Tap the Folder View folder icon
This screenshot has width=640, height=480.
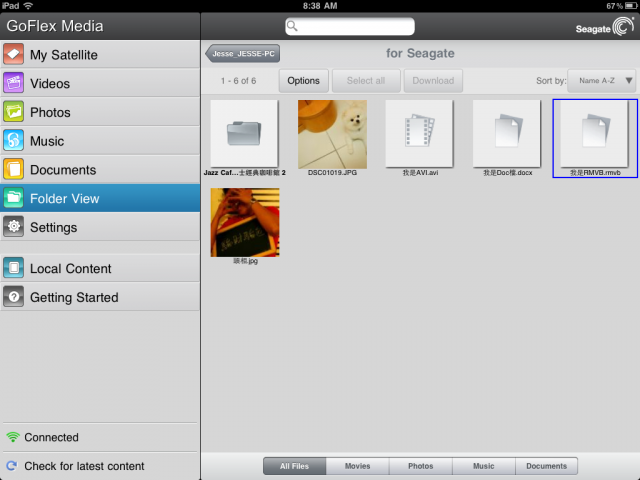13,198
